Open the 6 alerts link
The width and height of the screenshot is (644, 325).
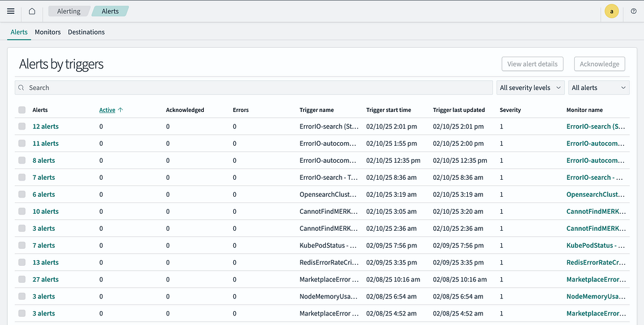(x=43, y=194)
